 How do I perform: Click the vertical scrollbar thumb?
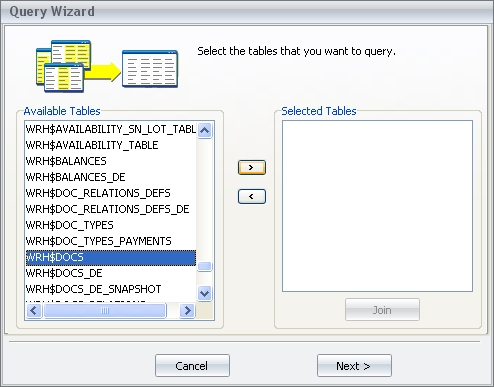204,267
